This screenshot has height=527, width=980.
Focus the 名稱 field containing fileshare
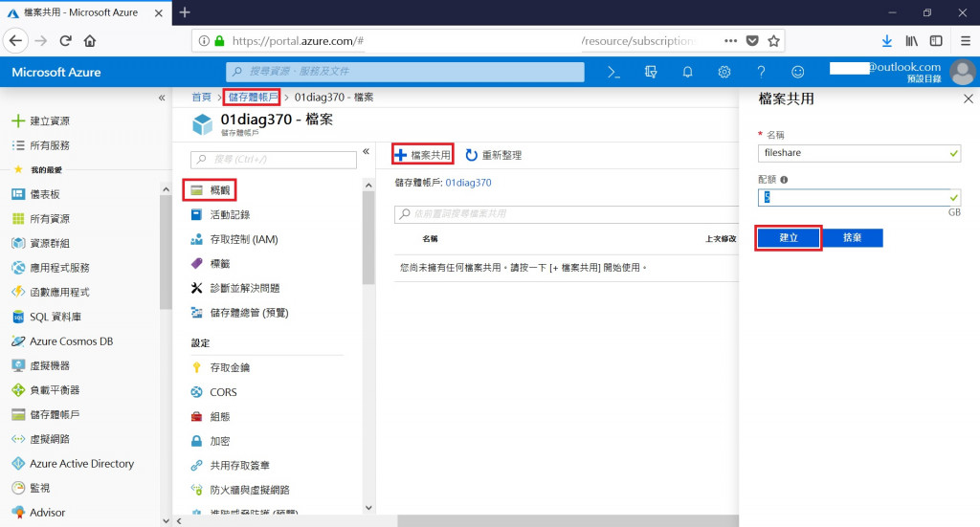(858, 153)
